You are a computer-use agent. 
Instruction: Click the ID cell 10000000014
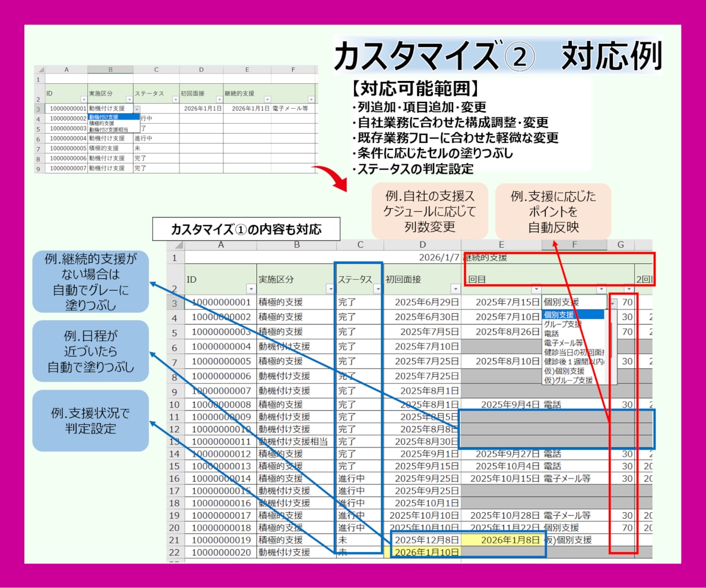[x=220, y=479]
